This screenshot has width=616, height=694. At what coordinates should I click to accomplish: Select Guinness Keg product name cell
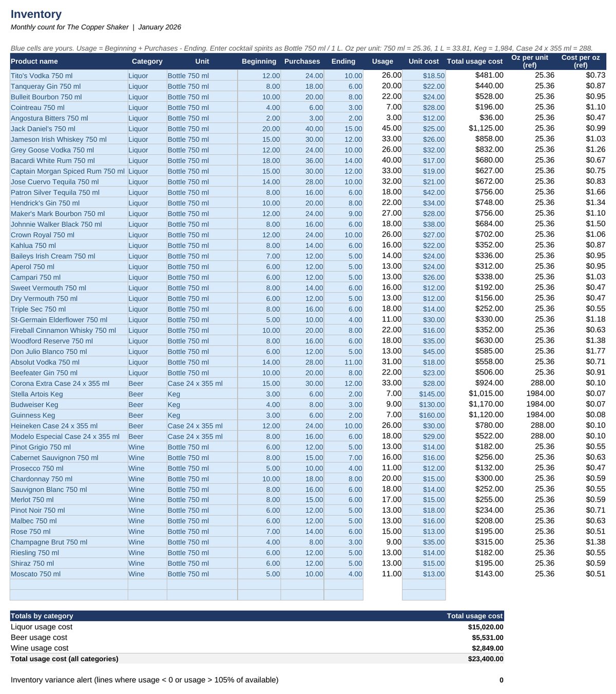[69, 415]
